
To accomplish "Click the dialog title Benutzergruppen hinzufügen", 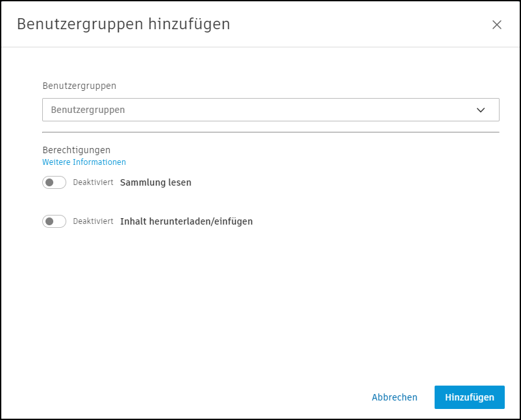I will point(125,24).
